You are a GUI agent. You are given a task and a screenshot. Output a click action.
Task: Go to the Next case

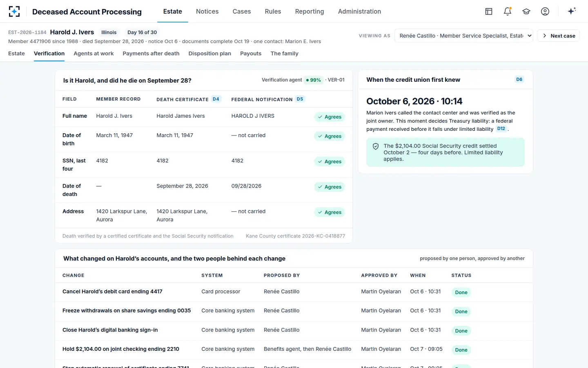point(559,36)
